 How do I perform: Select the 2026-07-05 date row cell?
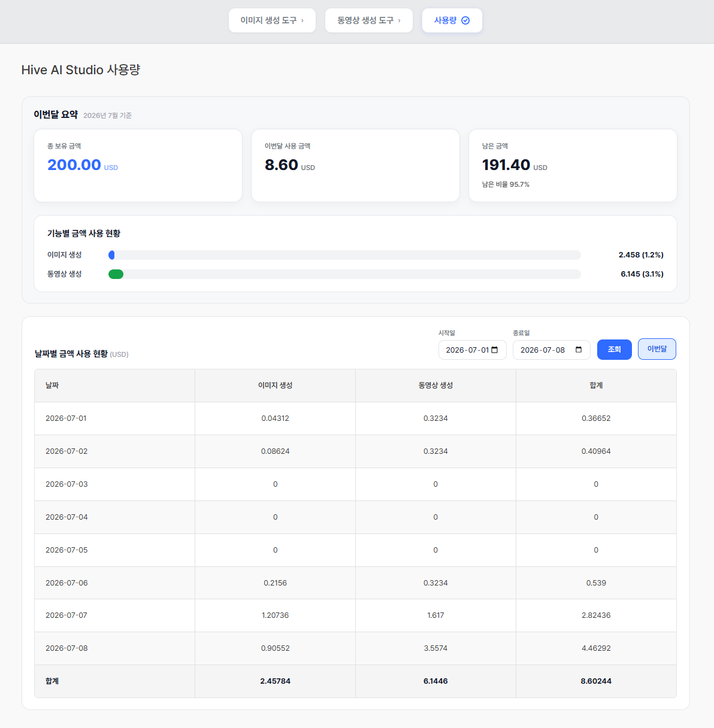point(114,550)
